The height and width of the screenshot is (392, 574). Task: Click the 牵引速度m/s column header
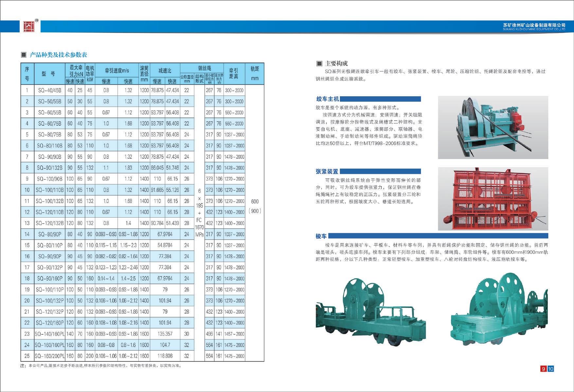pyautogui.click(x=117, y=70)
